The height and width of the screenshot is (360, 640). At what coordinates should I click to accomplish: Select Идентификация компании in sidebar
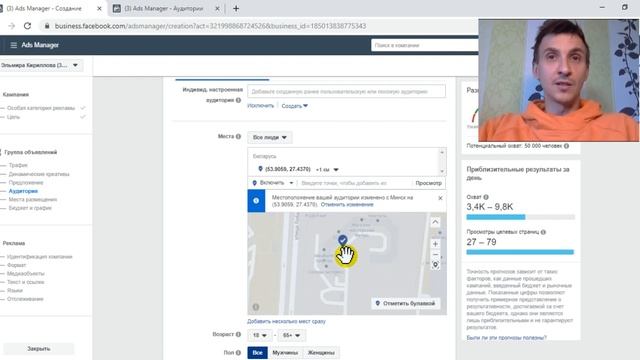40,257
